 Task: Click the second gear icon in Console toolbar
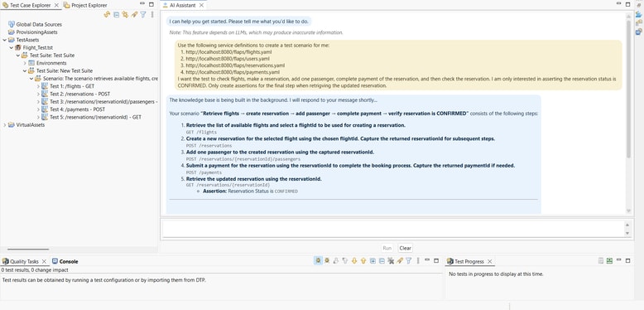tap(327, 260)
